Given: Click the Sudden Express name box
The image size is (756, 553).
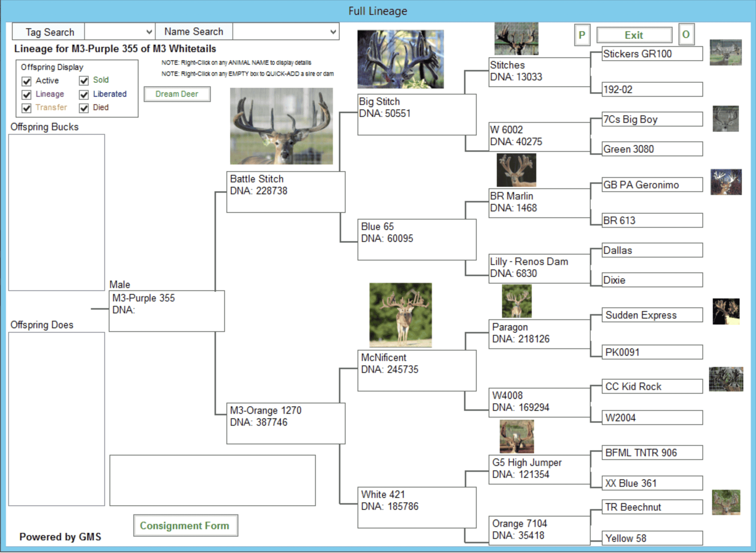Looking at the screenshot, I should [652, 315].
